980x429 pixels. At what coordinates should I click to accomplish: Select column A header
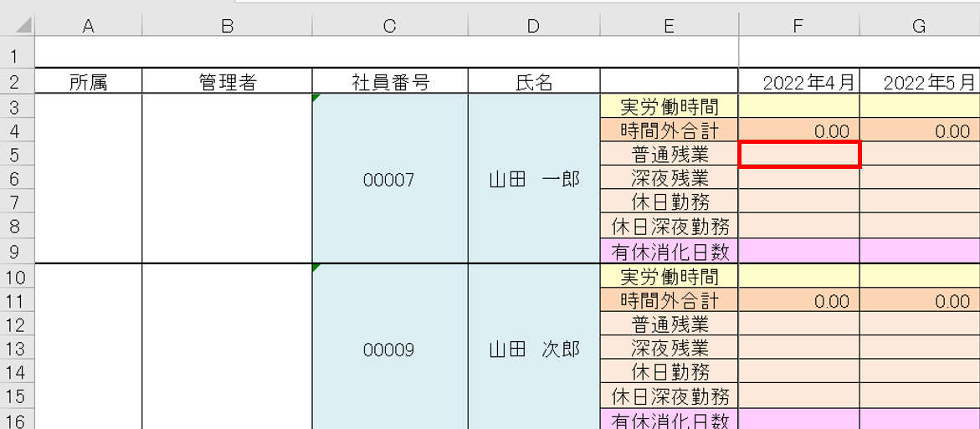[88, 26]
